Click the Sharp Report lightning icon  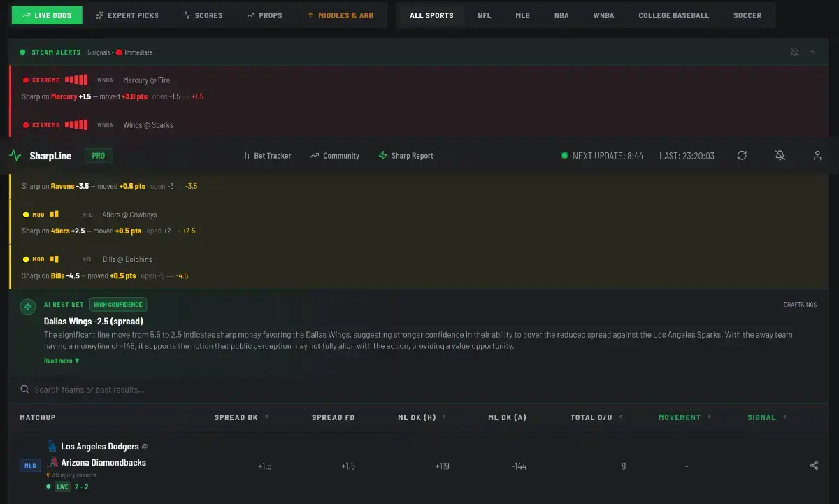point(382,156)
